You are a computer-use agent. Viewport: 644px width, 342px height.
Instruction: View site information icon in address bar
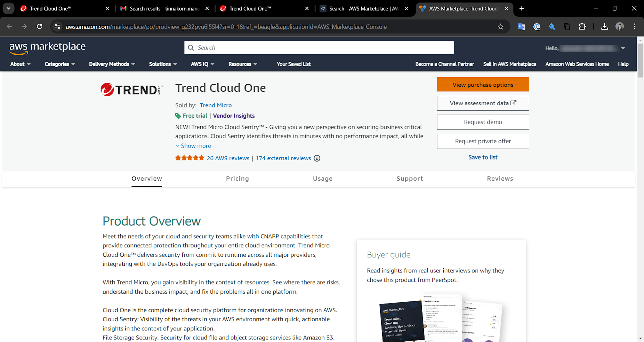coord(58,27)
